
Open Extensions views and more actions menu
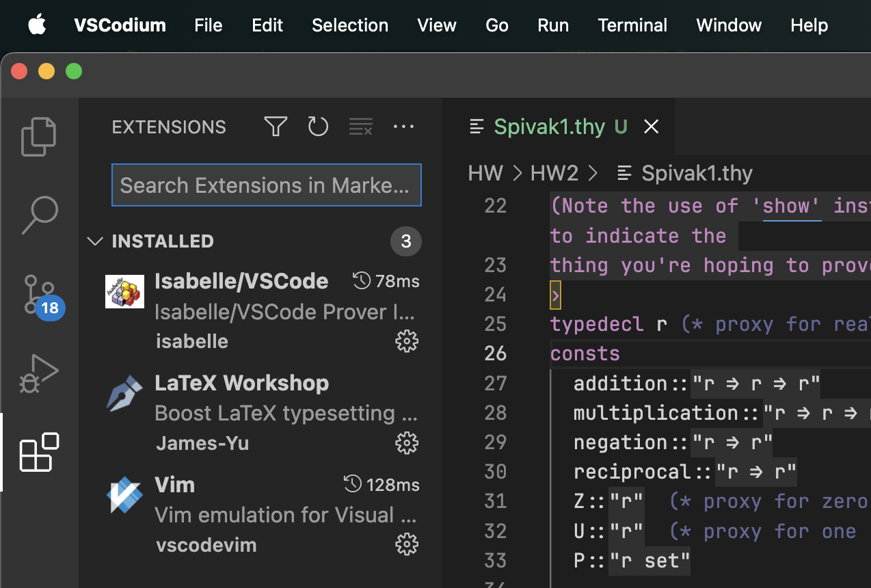coord(403,126)
